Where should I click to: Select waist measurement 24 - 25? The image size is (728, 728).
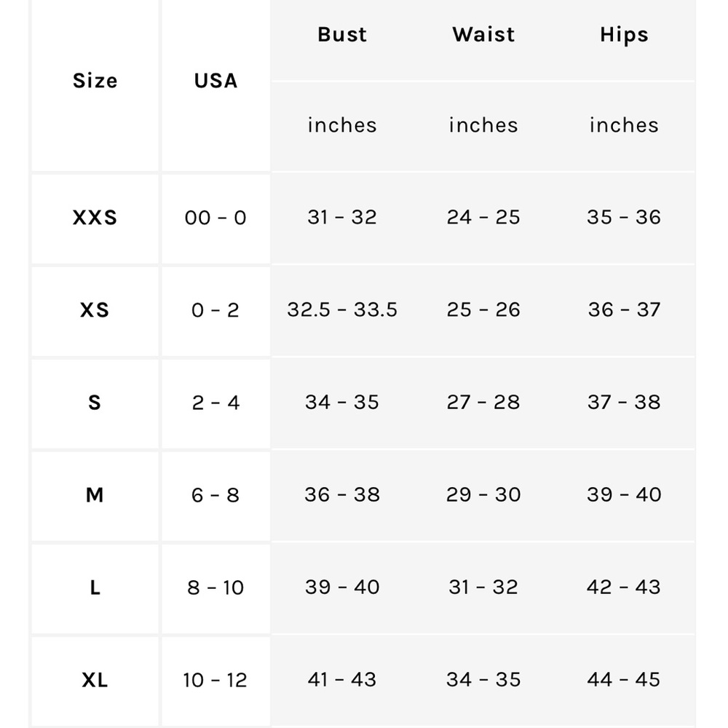coord(483,217)
